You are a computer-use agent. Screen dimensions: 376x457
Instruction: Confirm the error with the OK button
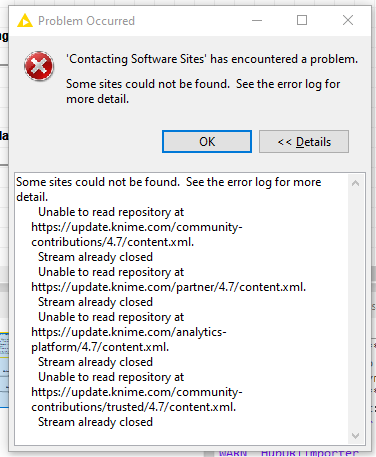[x=207, y=142]
